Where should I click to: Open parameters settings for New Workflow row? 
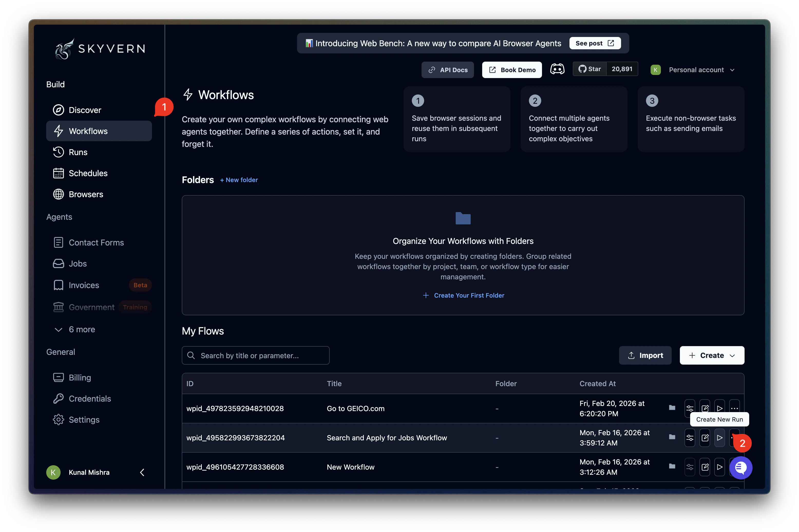click(x=690, y=467)
